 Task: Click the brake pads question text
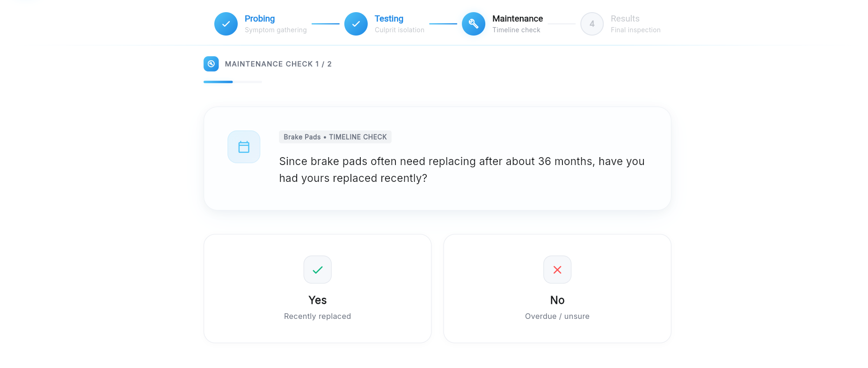(x=462, y=170)
